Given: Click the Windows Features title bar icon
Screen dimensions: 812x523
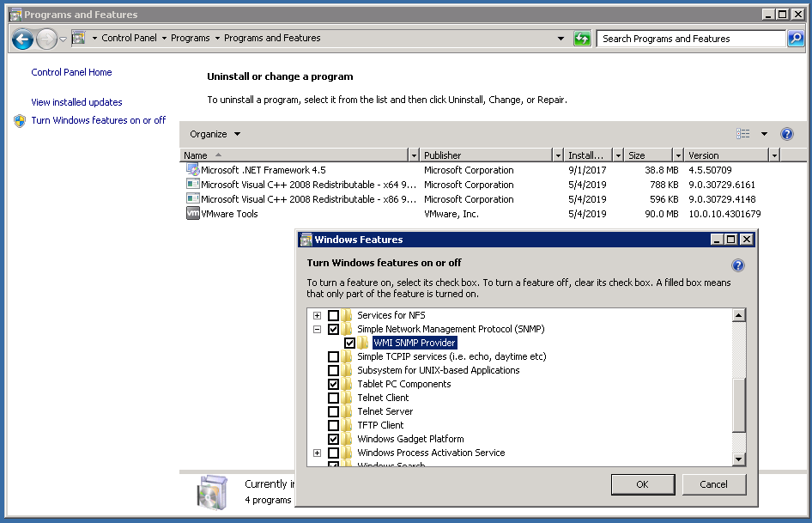Looking at the screenshot, I should coord(306,240).
